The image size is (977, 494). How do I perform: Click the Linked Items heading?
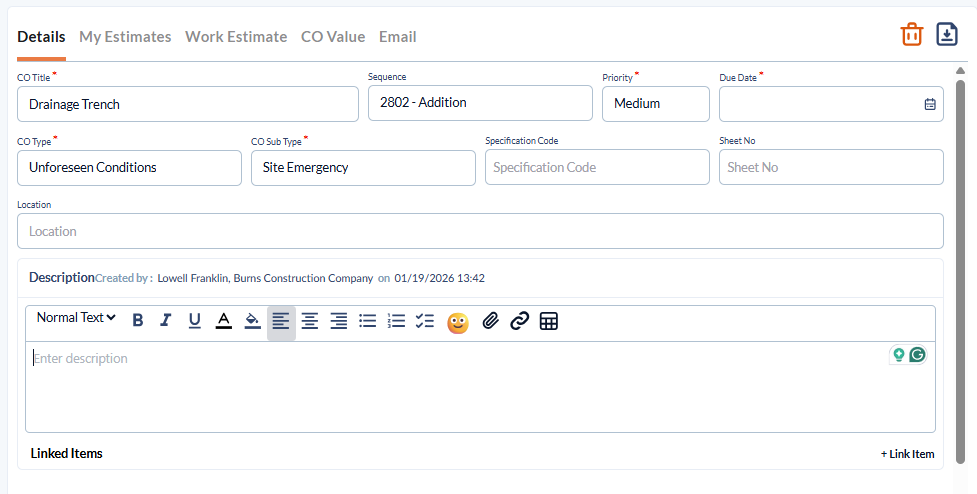pyautogui.click(x=67, y=454)
